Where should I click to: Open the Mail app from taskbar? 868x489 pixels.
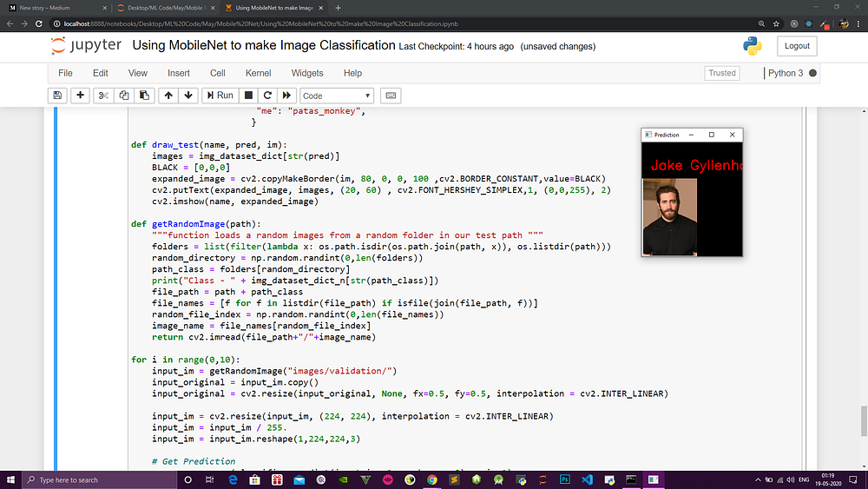click(299, 479)
